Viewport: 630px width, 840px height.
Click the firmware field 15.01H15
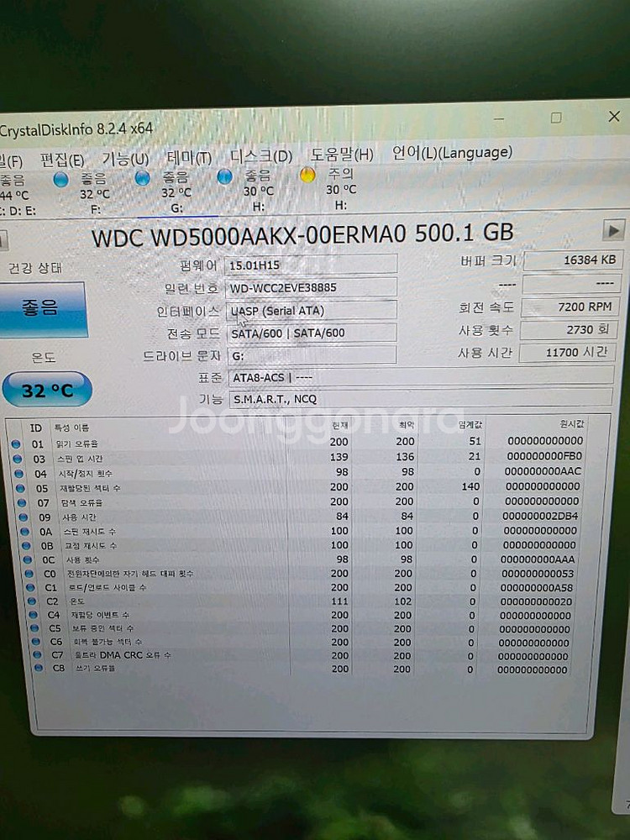311,265
